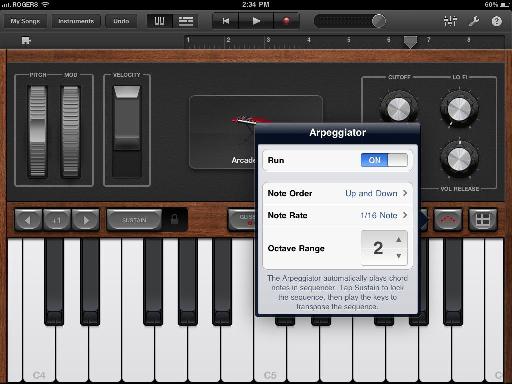Open song settings wrench icon

click(x=474, y=21)
